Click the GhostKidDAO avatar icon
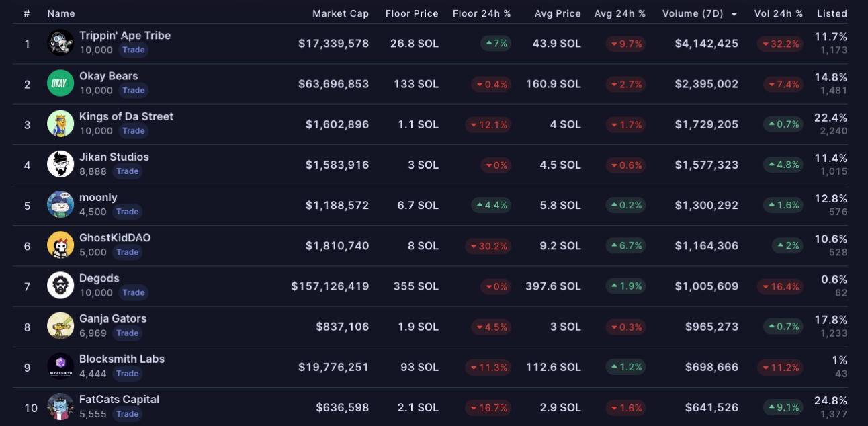 coord(60,245)
